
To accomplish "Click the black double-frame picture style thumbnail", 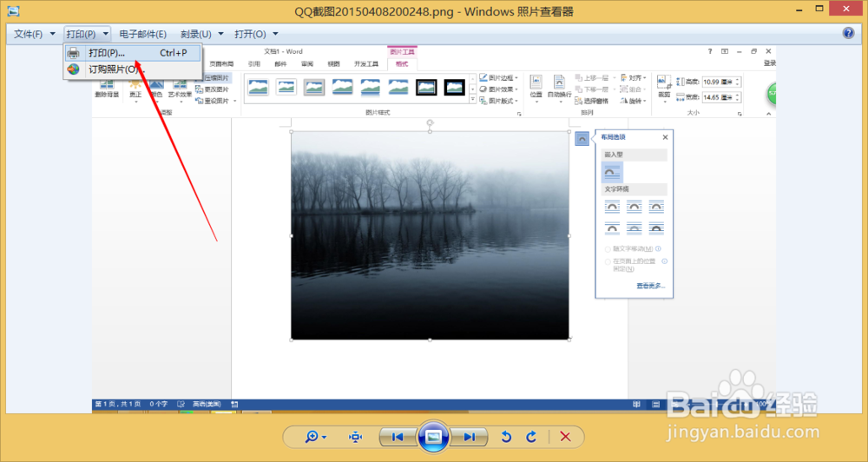I will pyautogui.click(x=426, y=87).
